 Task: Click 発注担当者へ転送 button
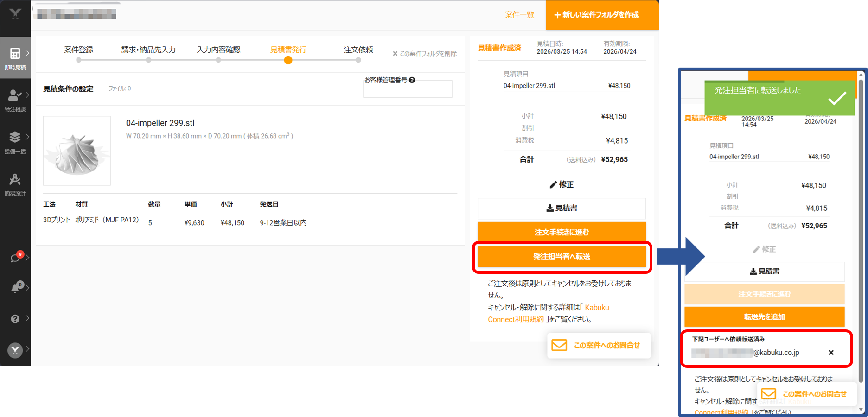[x=562, y=257]
